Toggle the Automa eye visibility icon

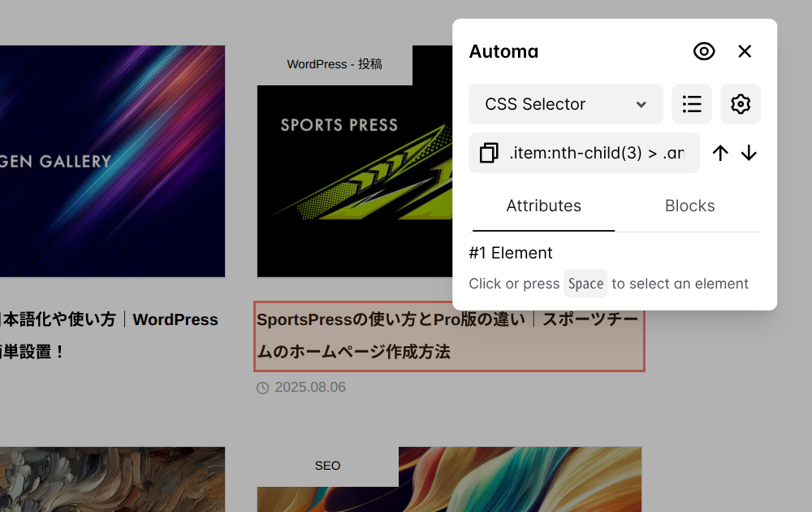[704, 51]
